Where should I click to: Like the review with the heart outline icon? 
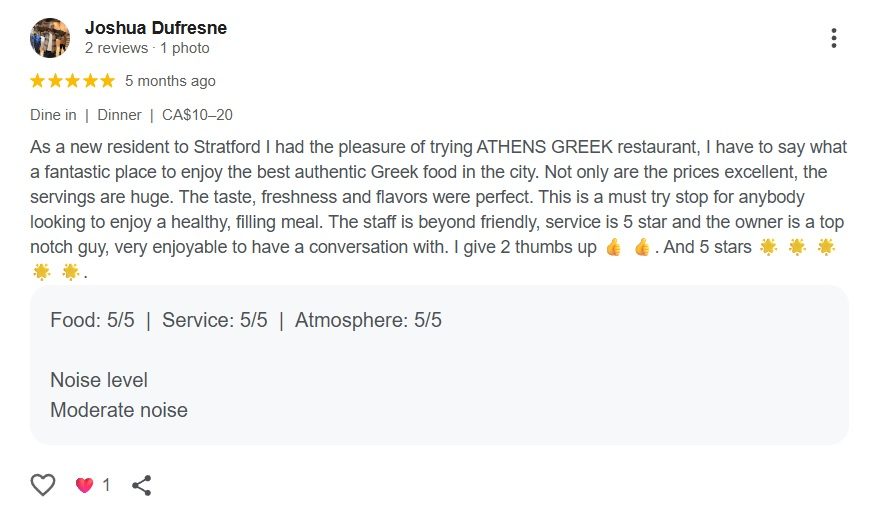click(43, 485)
